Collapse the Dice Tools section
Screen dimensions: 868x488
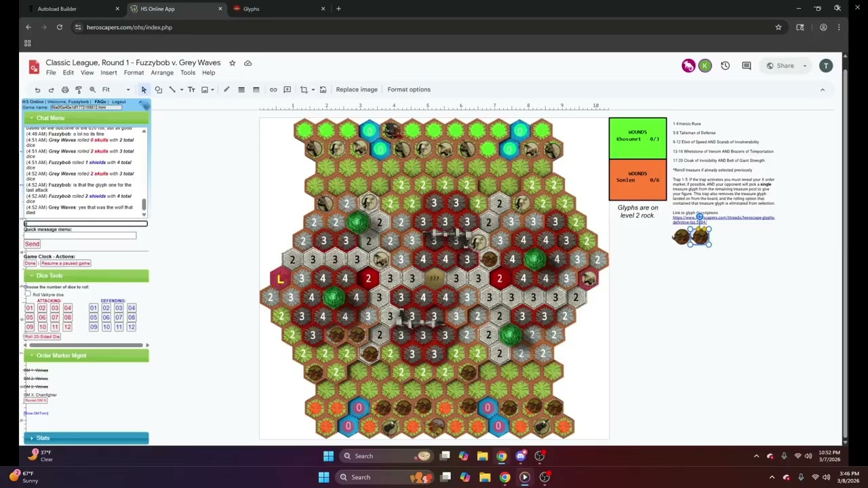tap(86, 276)
